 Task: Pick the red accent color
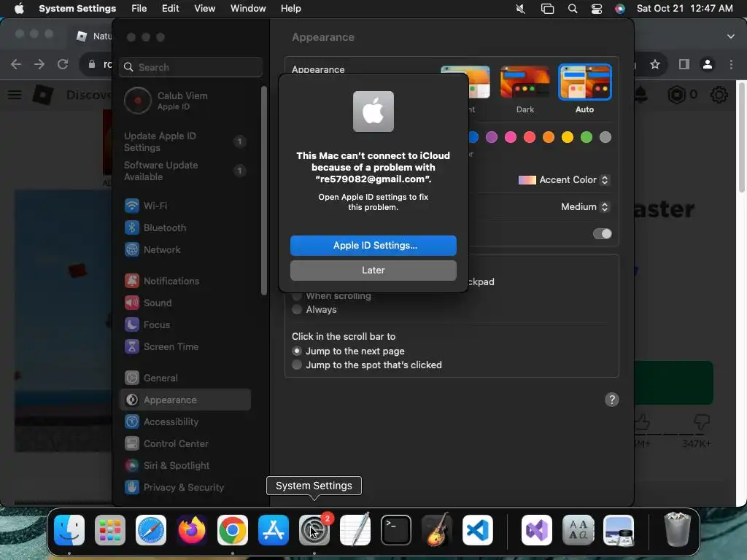coord(530,138)
